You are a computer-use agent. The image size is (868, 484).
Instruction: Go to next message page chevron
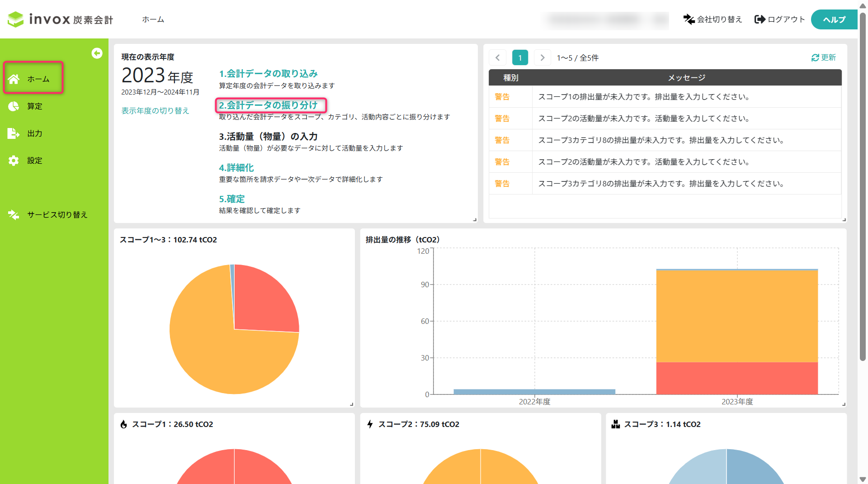click(542, 57)
